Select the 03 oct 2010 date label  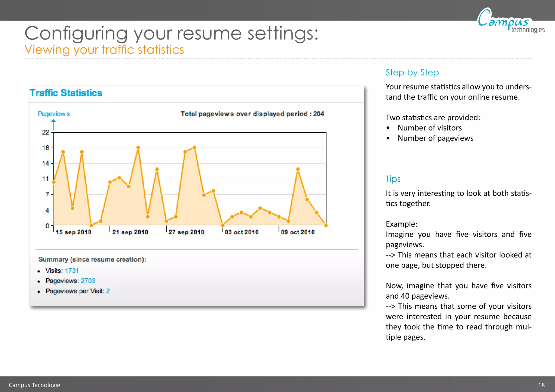(242, 232)
